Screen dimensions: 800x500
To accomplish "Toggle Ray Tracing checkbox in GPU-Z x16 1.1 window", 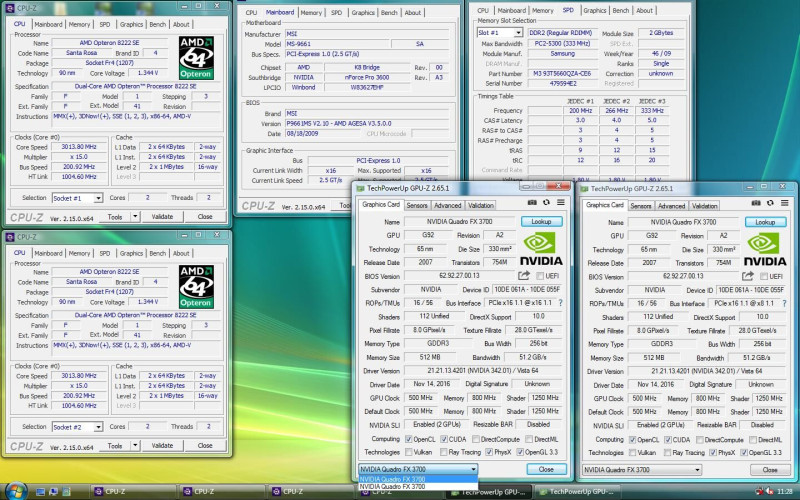I will click(444, 452).
